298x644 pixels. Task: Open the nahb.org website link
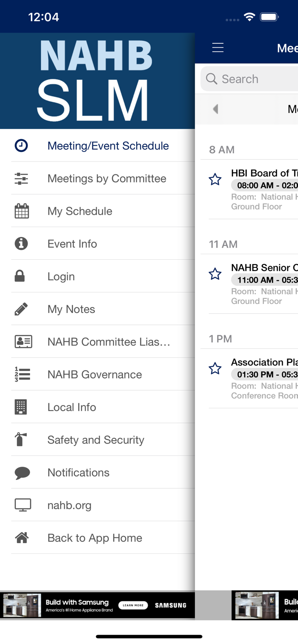[69, 505]
